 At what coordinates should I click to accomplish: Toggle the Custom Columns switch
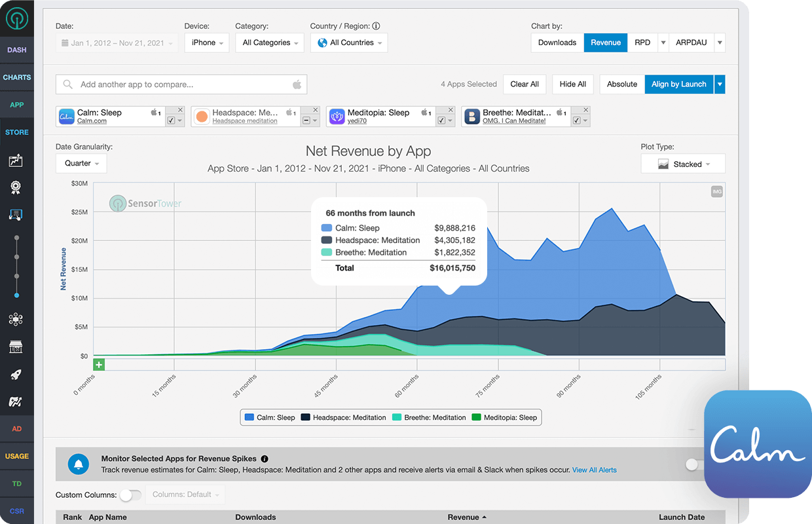pos(130,495)
